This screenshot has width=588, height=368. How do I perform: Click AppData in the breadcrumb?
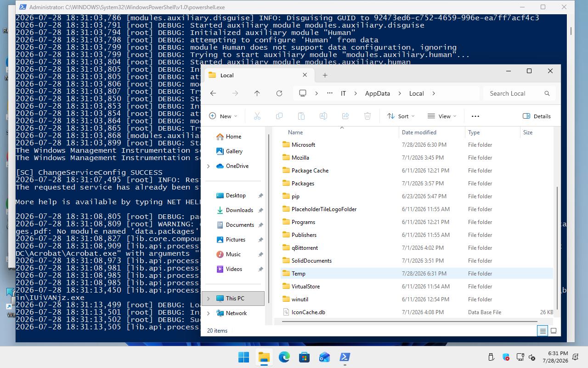pos(378,93)
